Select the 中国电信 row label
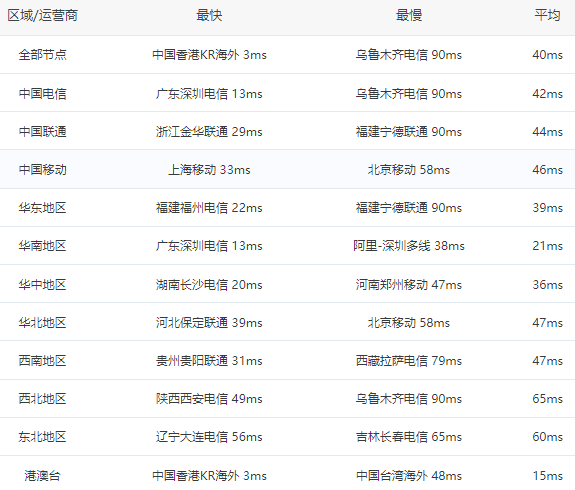Viewport: 575px width, 490px height. tap(43, 94)
